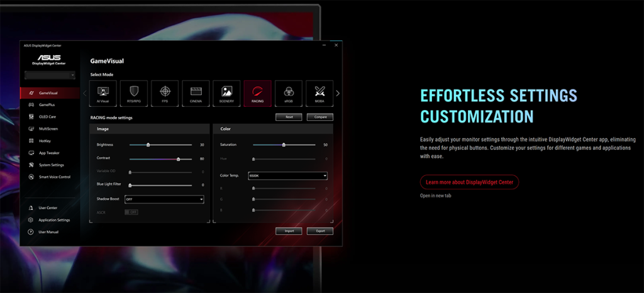
Task: Click the System Settings tools icon
Action: [31, 165]
